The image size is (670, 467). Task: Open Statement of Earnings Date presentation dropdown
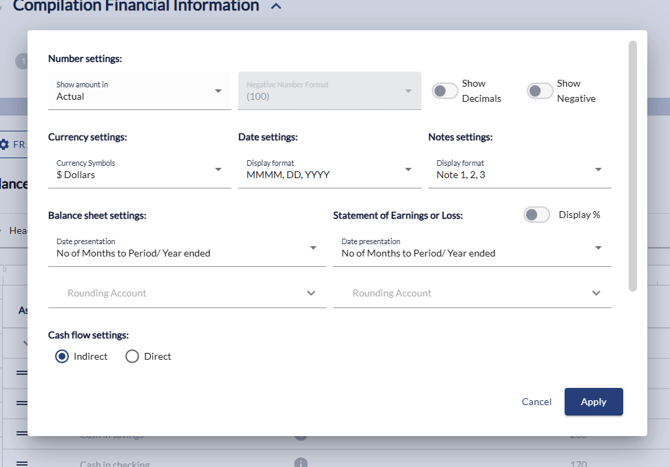(x=471, y=248)
